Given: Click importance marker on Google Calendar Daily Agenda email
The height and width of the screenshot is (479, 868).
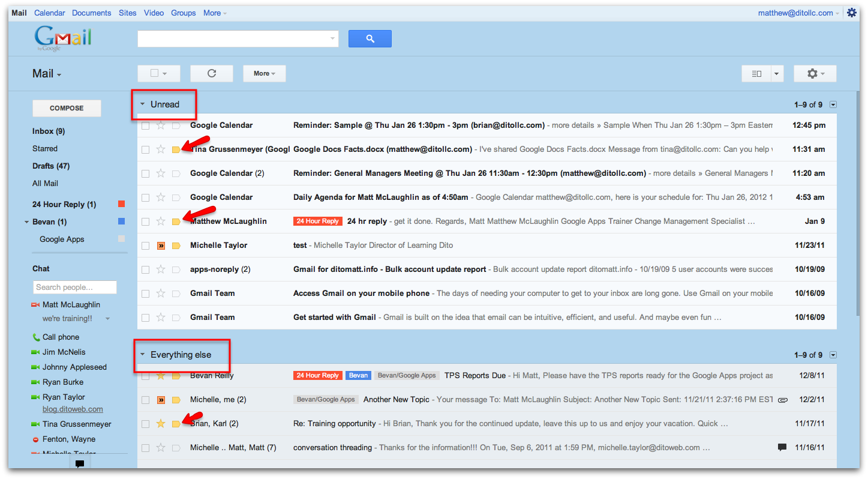Looking at the screenshot, I should point(176,197).
